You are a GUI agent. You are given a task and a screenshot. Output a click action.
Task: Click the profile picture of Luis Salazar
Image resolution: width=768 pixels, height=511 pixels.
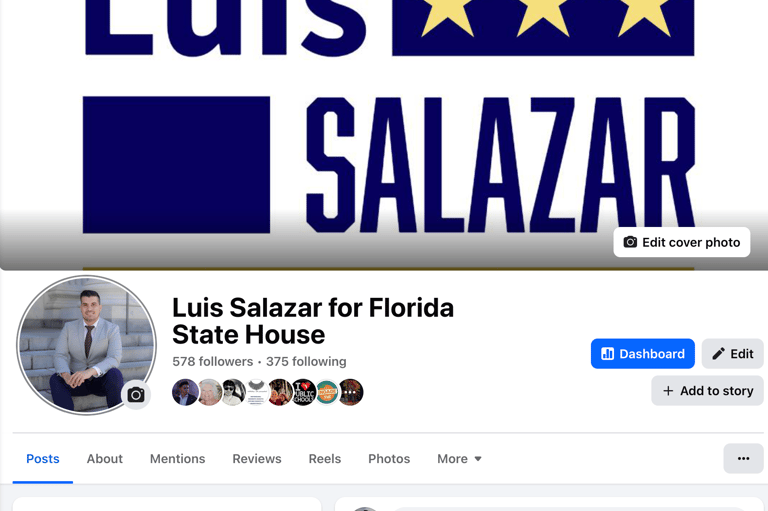(87, 345)
